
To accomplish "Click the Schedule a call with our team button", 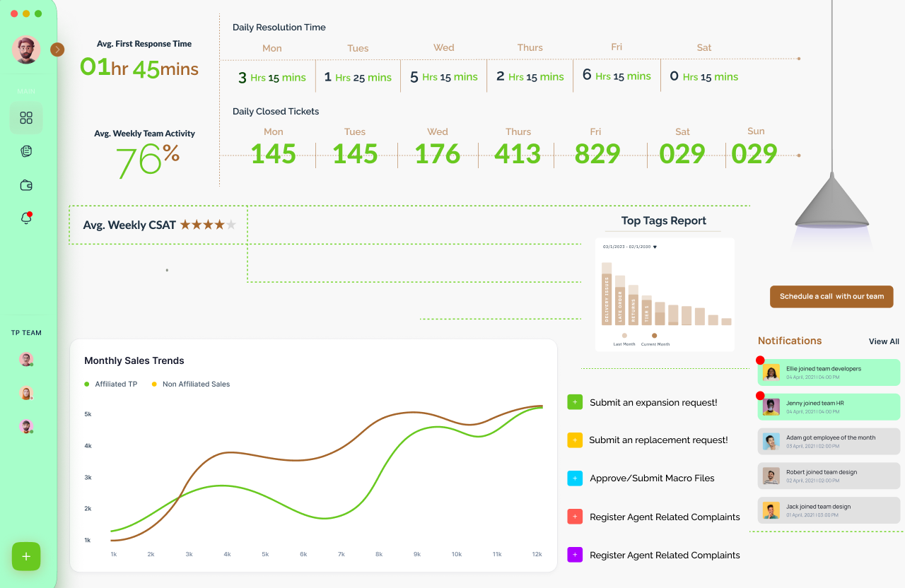I will click(x=831, y=296).
